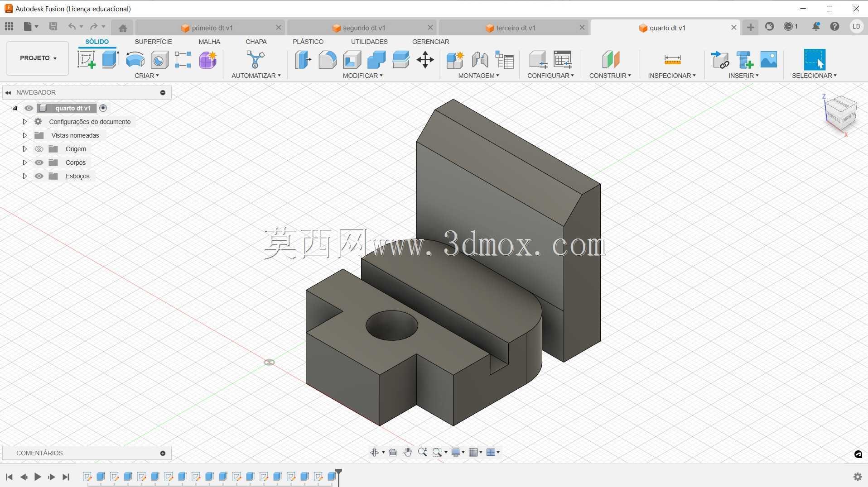The width and height of the screenshot is (868, 487).
Task: Select the Fillet tool
Action: pyautogui.click(x=328, y=60)
